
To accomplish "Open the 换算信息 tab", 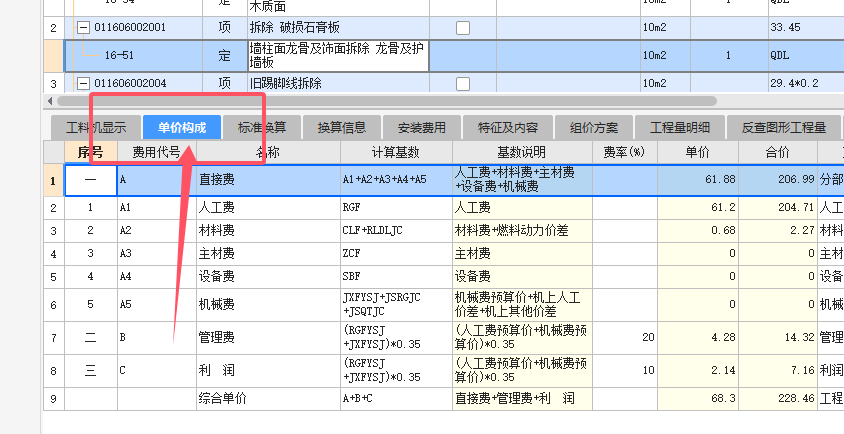I will point(342,128).
